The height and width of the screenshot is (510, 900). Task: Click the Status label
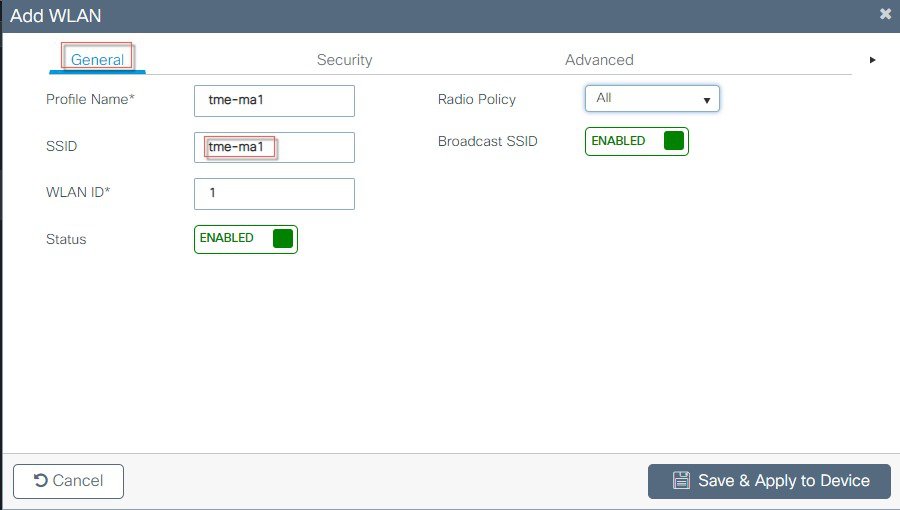pos(66,239)
